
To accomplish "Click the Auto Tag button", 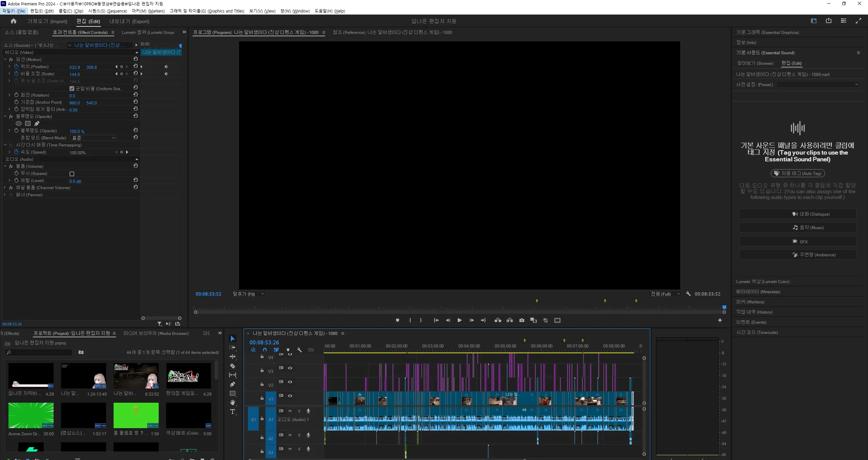I will pyautogui.click(x=797, y=173).
